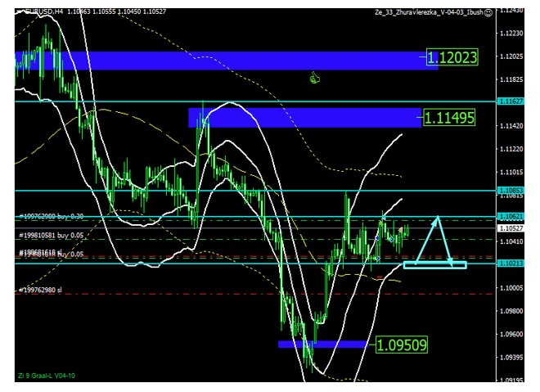Click the Zi 9 Graal-L V04-10 indicator label
The height and width of the screenshot is (392, 540).
point(47,376)
